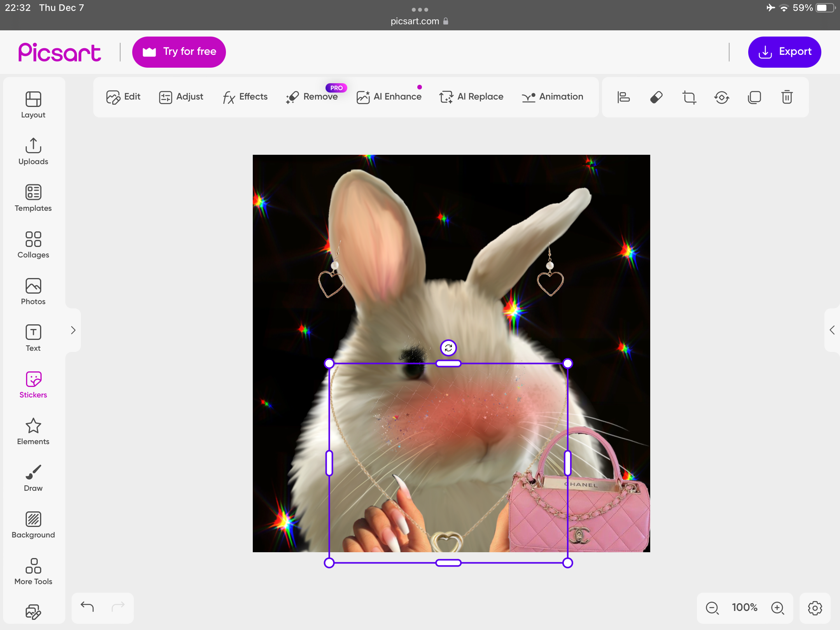Screen dimensions: 840x630
Task: Open canvas settings gear
Action: (815, 608)
